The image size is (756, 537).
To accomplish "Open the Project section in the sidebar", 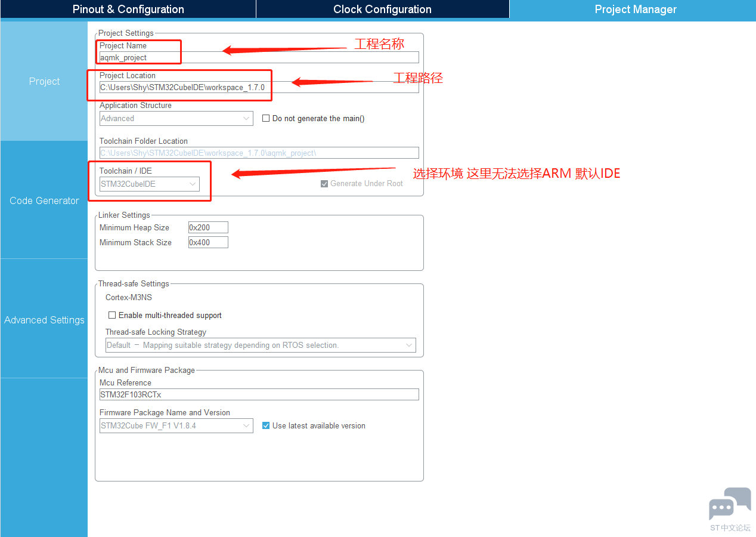I will [x=44, y=81].
